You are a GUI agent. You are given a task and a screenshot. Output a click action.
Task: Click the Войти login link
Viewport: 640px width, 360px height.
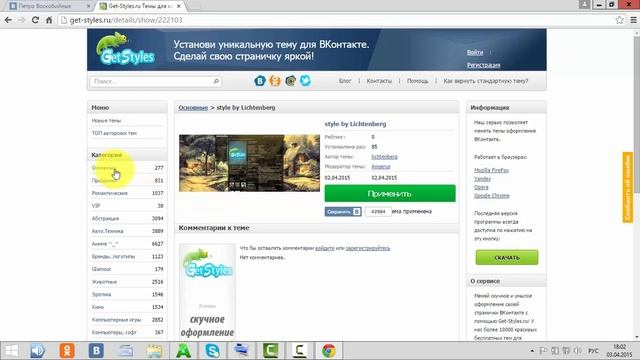point(475,52)
